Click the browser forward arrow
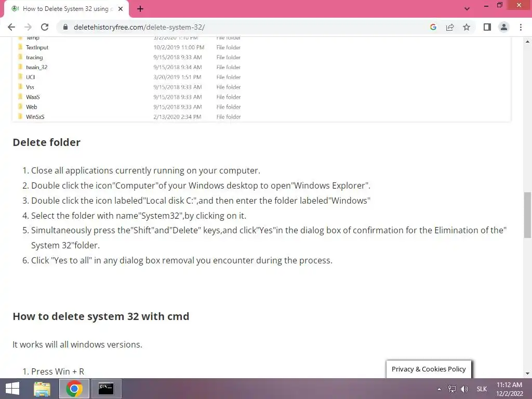The width and height of the screenshot is (532, 399). pyautogui.click(x=28, y=27)
